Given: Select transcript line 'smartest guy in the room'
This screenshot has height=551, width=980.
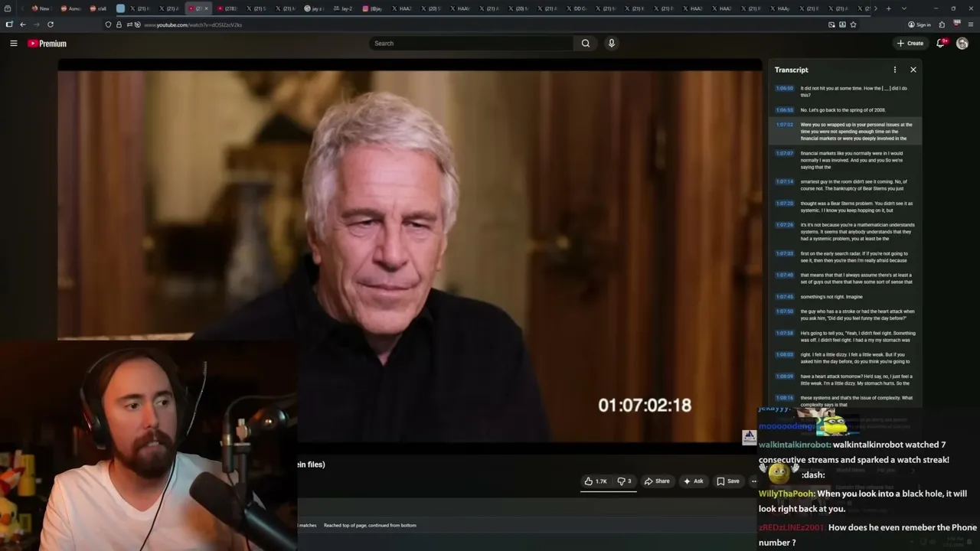Looking at the screenshot, I should pyautogui.click(x=845, y=185).
